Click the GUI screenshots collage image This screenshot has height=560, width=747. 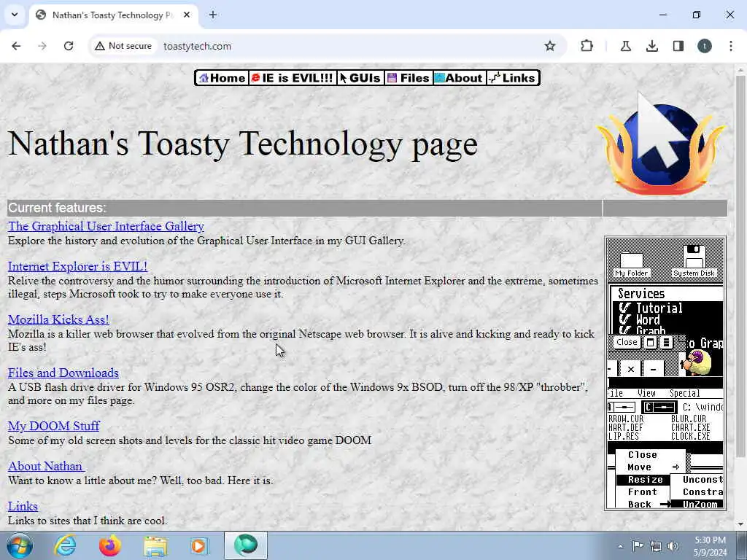(x=665, y=373)
